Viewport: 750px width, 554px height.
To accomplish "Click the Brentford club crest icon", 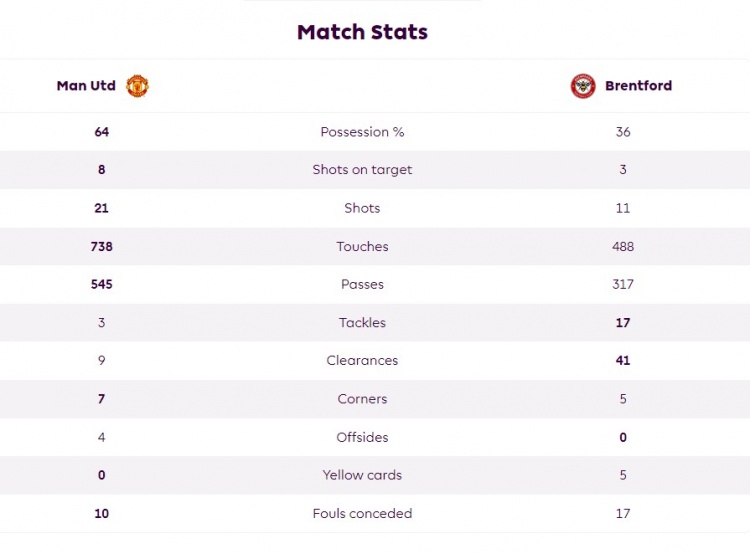I will (x=583, y=86).
